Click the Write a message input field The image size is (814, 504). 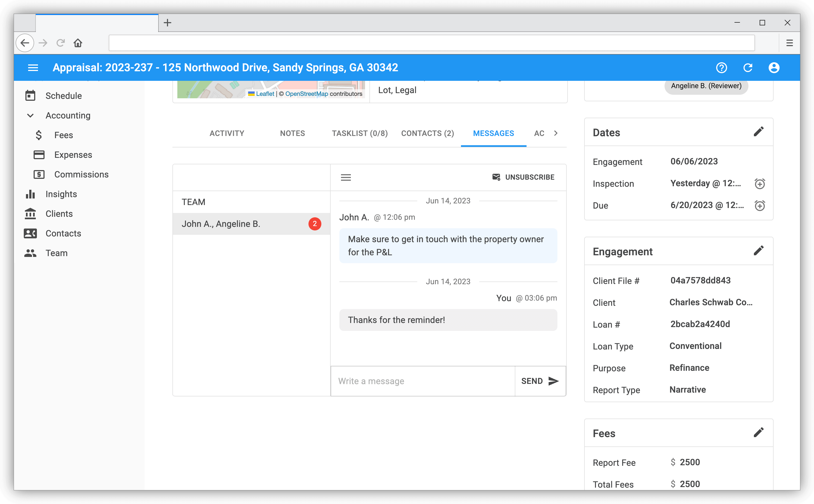click(x=422, y=381)
